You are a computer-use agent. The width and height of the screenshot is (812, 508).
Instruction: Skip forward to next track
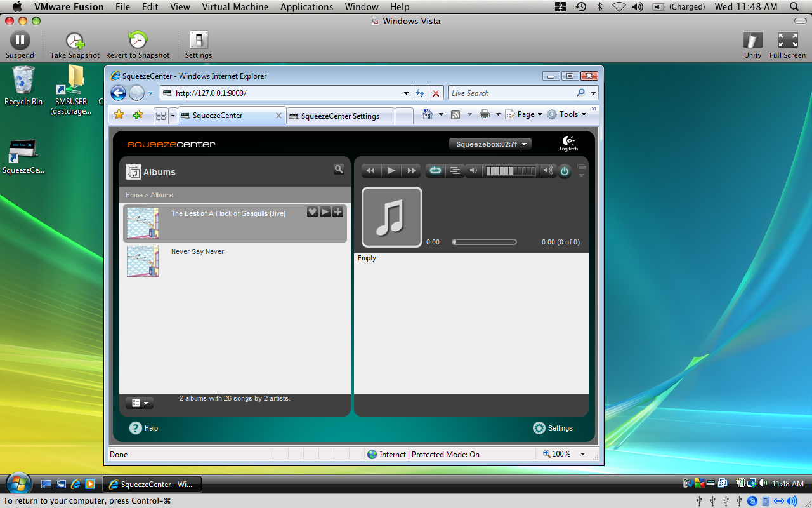412,170
